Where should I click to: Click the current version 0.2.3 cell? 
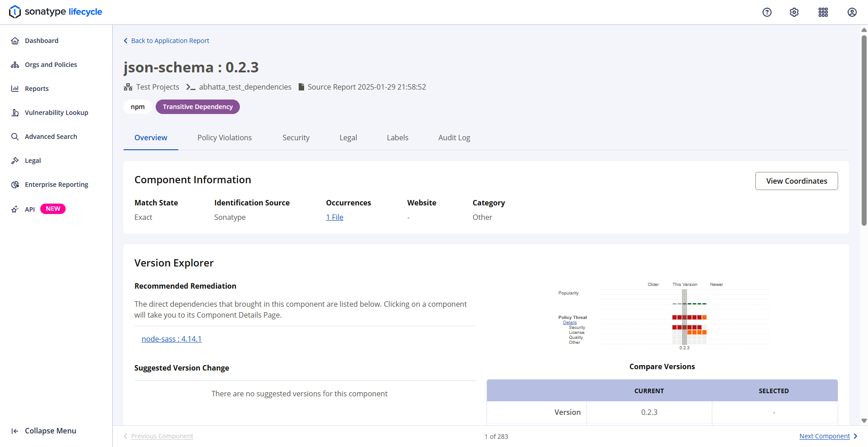[649, 412]
